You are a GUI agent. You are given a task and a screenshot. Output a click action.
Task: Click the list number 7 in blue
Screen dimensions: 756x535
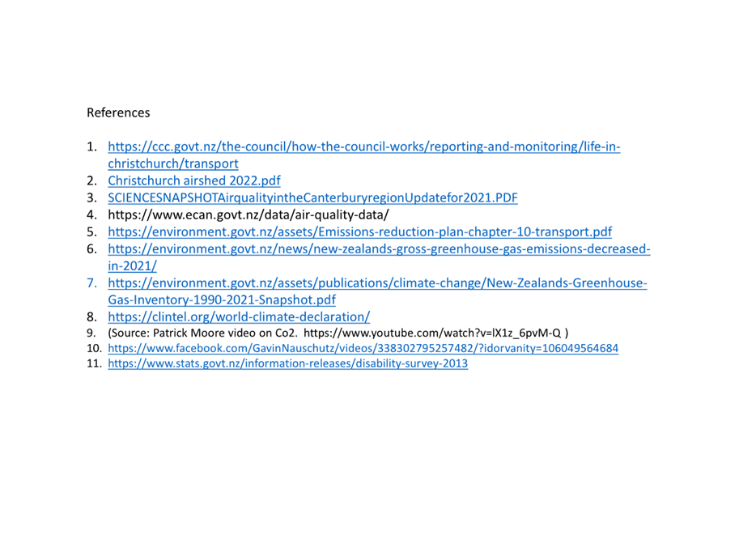[x=91, y=283]
